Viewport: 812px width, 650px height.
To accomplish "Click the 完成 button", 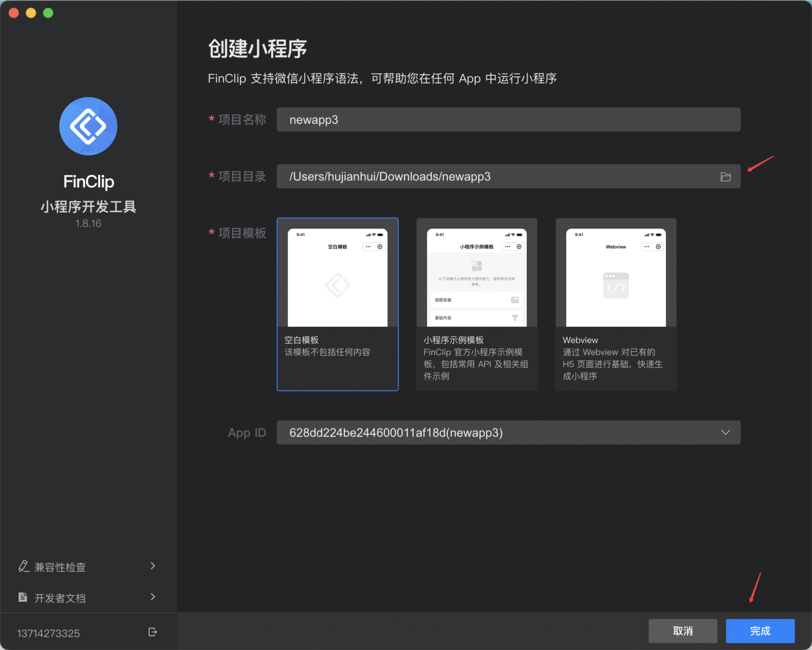I will (x=760, y=631).
